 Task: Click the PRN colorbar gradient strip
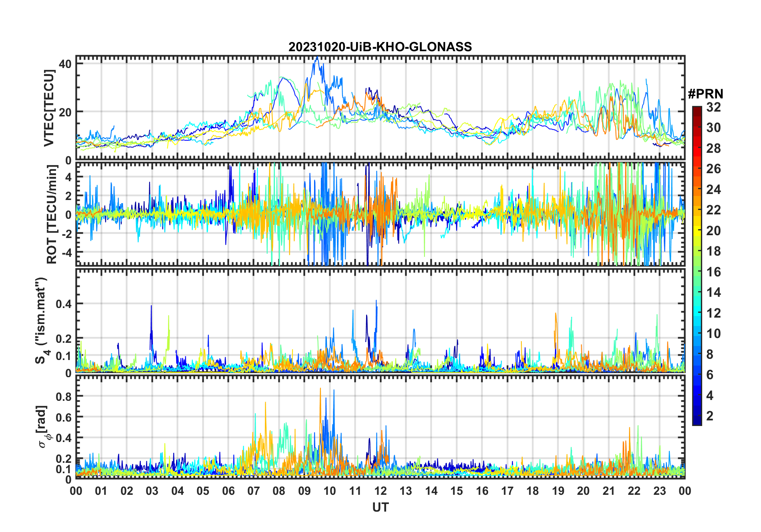tap(697, 266)
